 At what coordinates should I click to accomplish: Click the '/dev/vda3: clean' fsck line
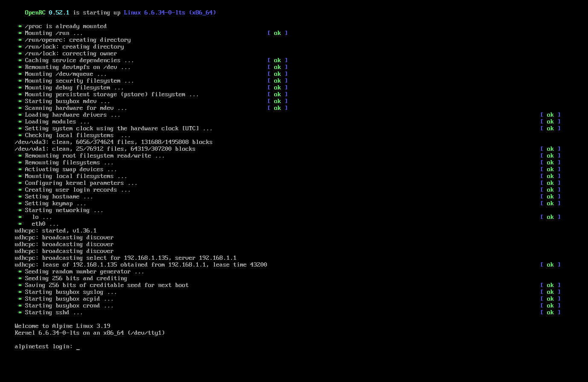tap(113, 142)
